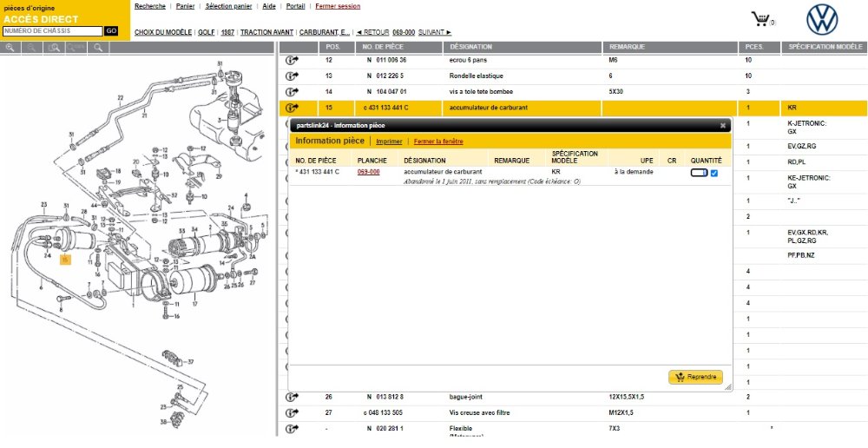
Task: Go to the TRACTION AVANT breadcrumb
Action: click(x=266, y=32)
